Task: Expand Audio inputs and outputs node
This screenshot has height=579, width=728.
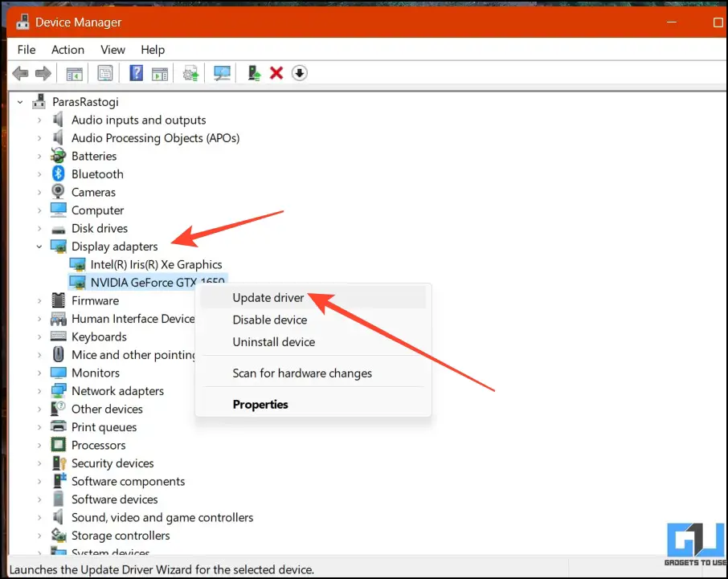Action: click(39, 120)
